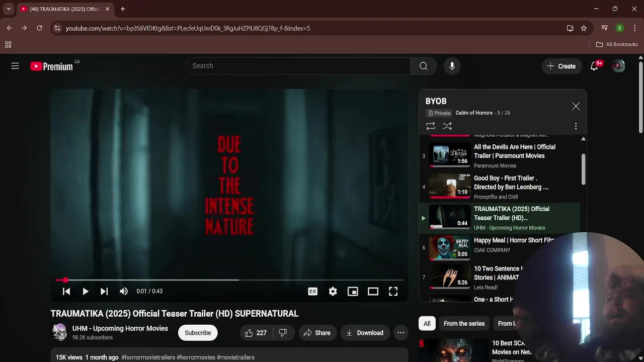Click the UHM channel avatar
644x362 pixels.
[59, 332]
